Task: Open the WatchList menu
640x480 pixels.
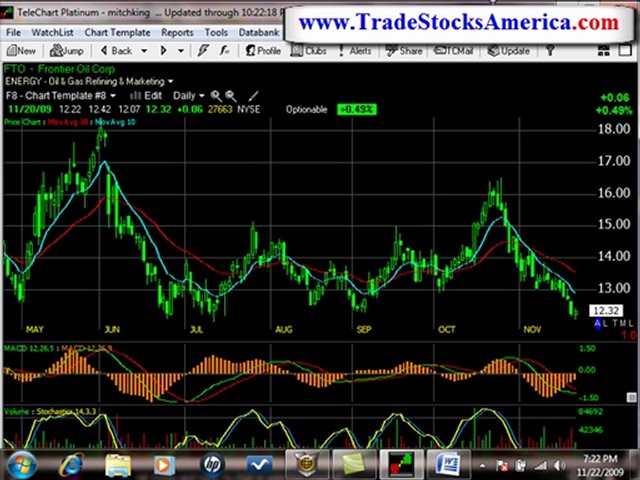Action: point(52,32)
